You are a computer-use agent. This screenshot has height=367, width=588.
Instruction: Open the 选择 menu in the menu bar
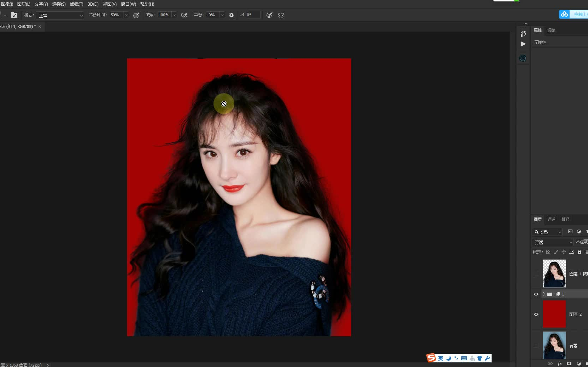pyautogui.click(x=59, y=4)
